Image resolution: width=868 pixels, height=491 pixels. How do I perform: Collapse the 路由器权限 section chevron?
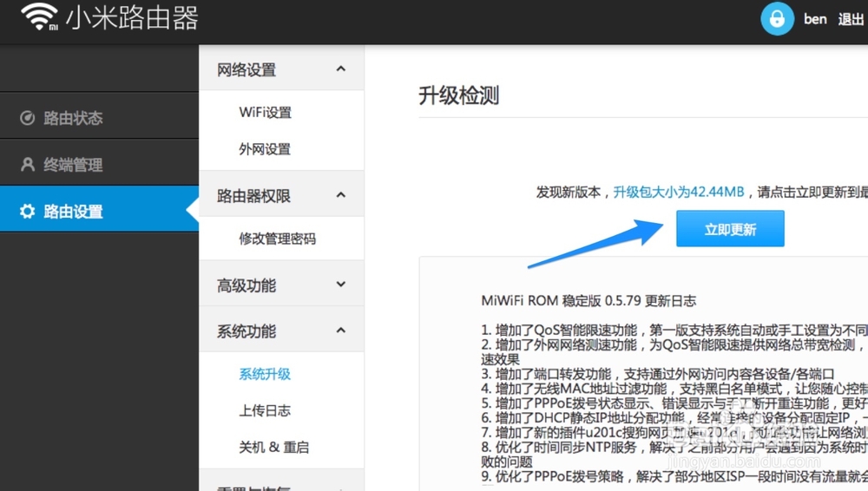tap(341, 195)
